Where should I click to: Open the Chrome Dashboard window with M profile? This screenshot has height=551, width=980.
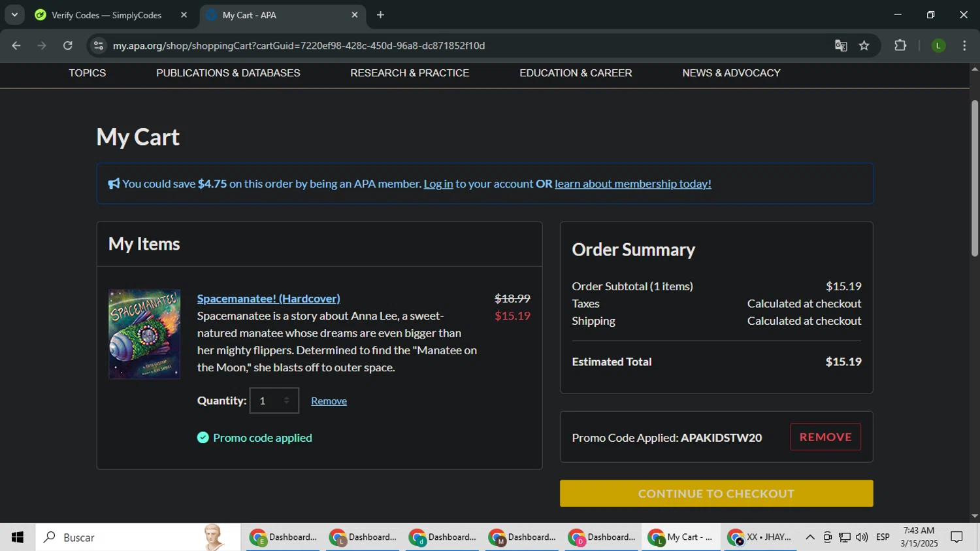tap(522, 537)
